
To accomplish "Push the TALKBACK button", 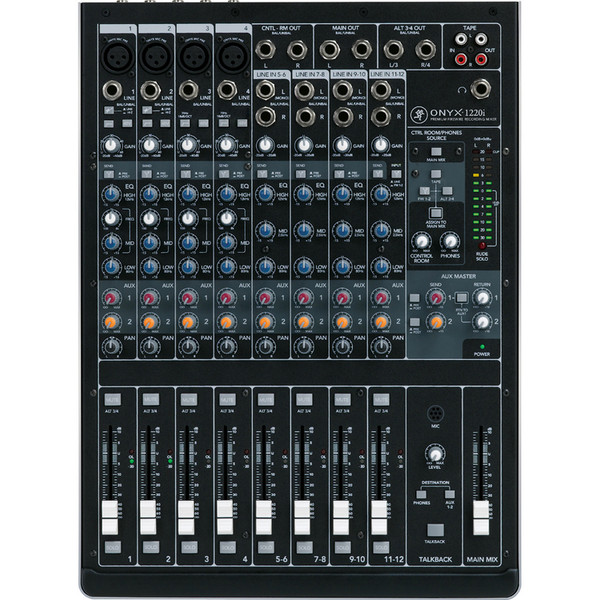I will (435, 530).
